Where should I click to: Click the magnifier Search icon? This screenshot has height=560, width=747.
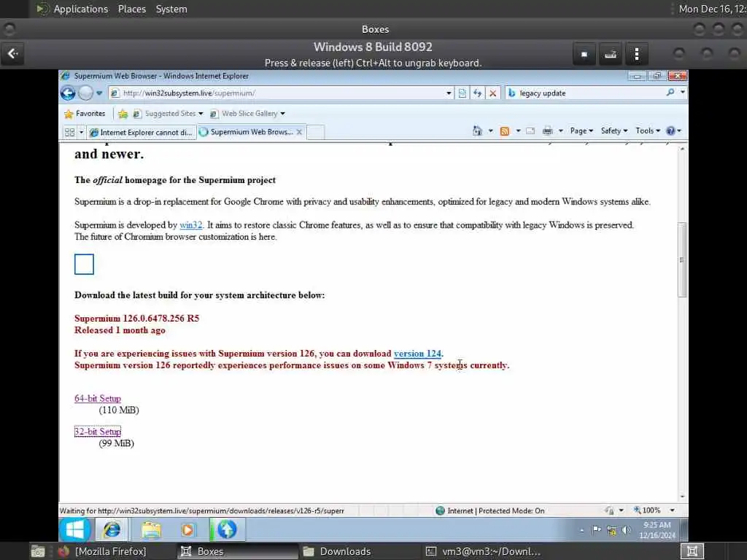point(670,93)
